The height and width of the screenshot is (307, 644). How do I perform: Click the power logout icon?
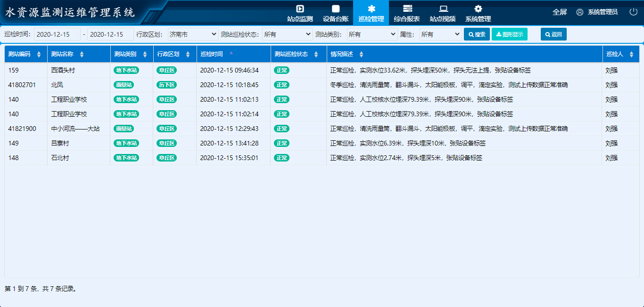(633, 12)
